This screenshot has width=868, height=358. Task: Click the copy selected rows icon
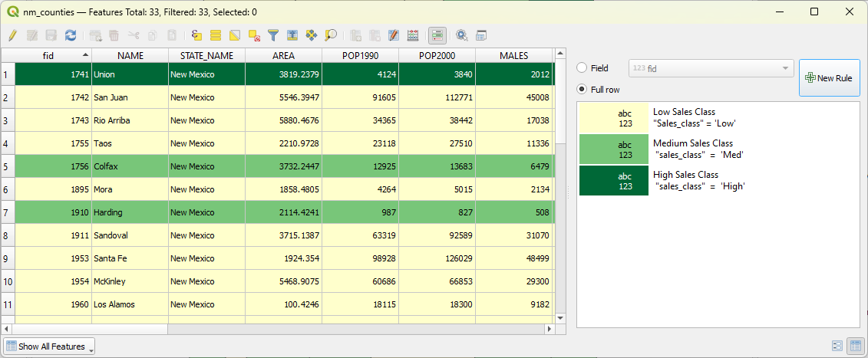pyautogui.click(x=152, y=35)
